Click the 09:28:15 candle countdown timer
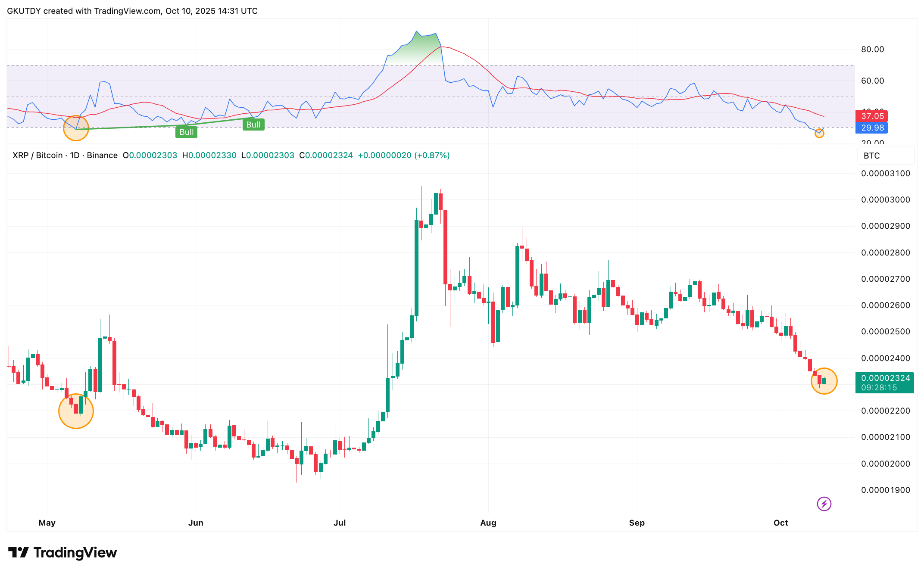This screenshot has height=573, width=924. pos(880,387)
